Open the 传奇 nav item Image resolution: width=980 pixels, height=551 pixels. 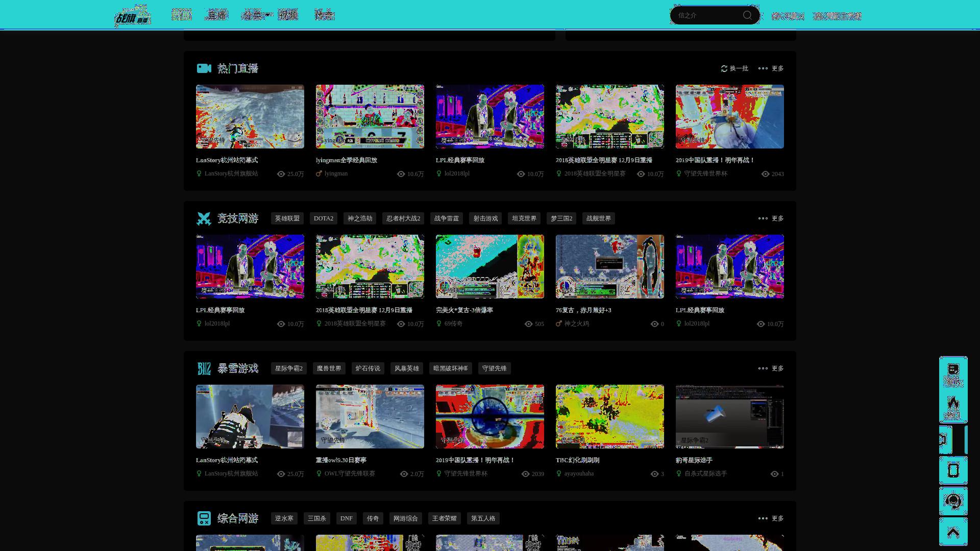click(x=324, y=15)
